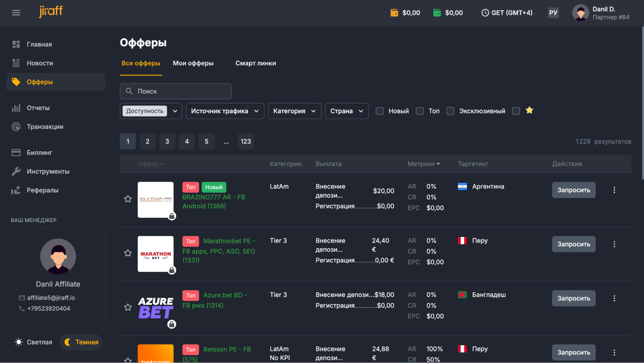Open the Страна dropdown
Image resolution: width=644 pixels, height=363 pixels.
(347, 111)
